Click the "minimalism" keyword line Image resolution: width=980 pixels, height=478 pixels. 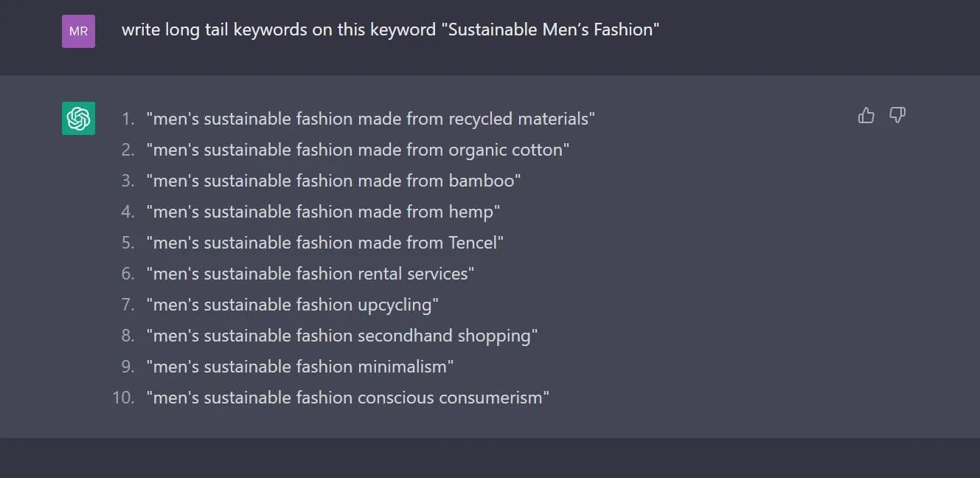299,367
